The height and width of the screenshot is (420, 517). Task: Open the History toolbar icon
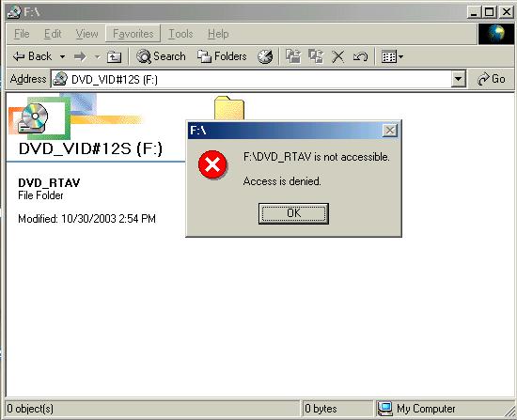[265, 56]
